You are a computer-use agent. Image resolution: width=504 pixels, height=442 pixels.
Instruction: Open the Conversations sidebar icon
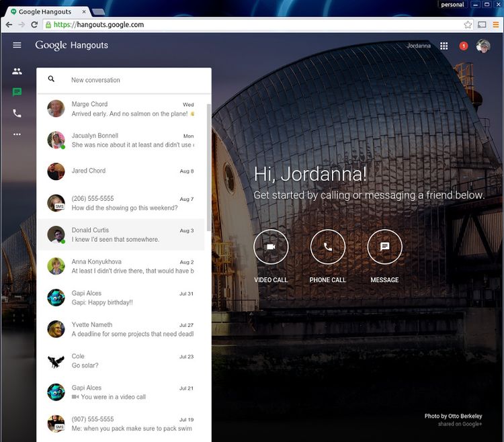pos(17,92)
